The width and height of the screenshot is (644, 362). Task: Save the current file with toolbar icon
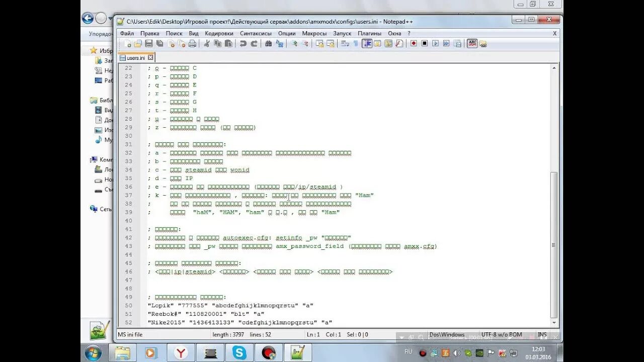pyautogui.click(x=149, y=44)
